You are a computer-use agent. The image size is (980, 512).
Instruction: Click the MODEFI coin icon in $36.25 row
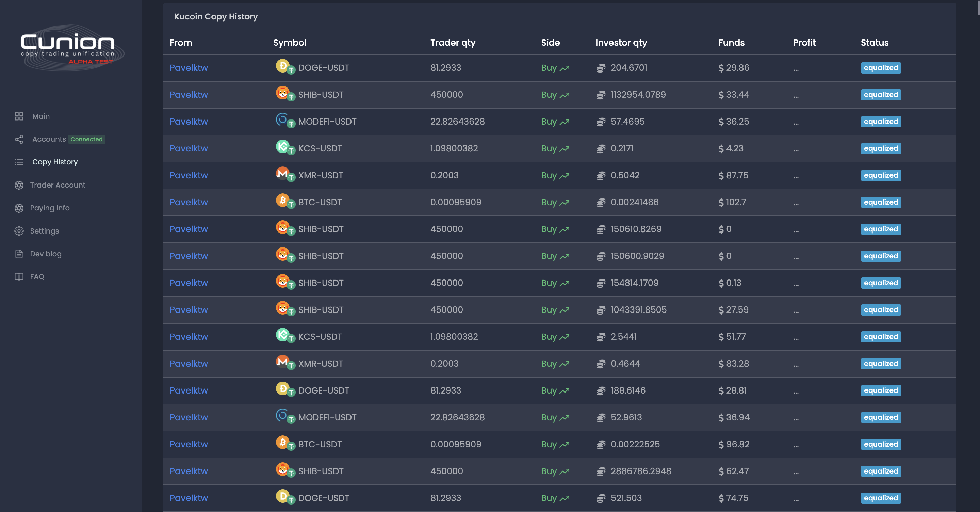pos(283,119)
